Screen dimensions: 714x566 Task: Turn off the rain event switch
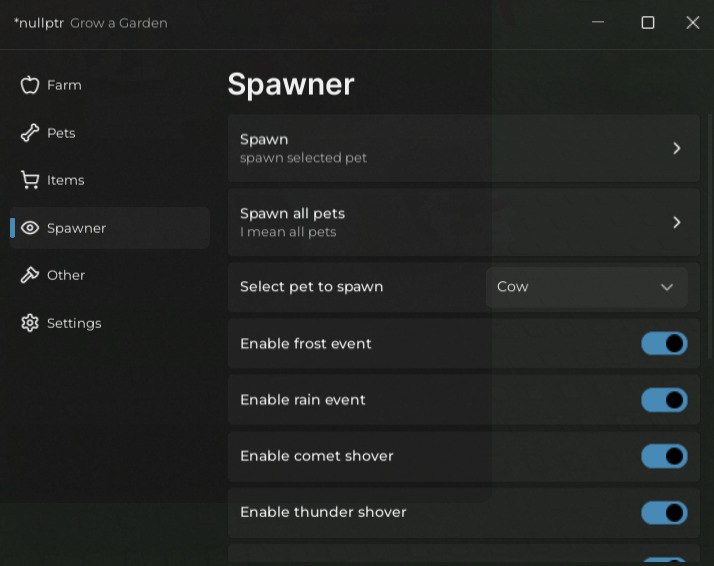point(664,400)
